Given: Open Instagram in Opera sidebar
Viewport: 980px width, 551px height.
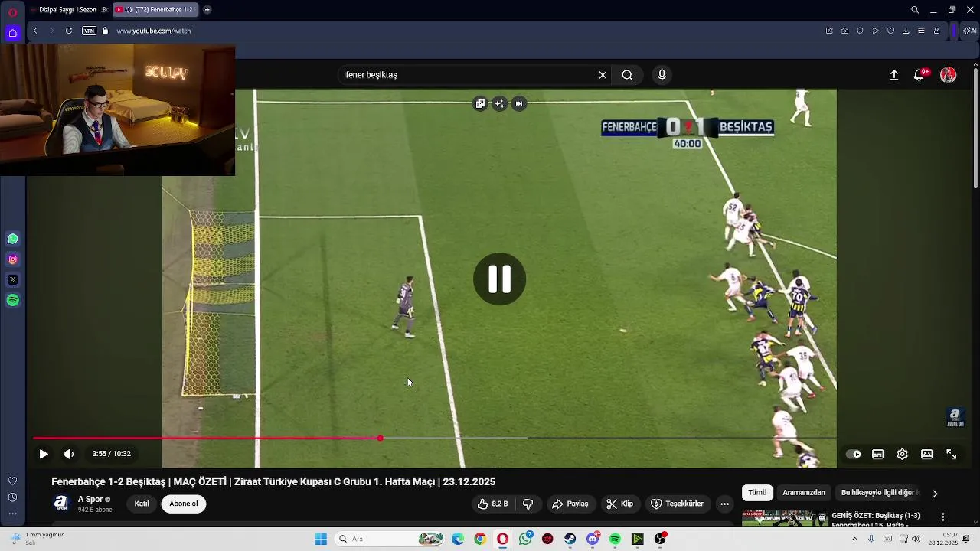Looking at the screenshot, I should [x=13, y=260].
